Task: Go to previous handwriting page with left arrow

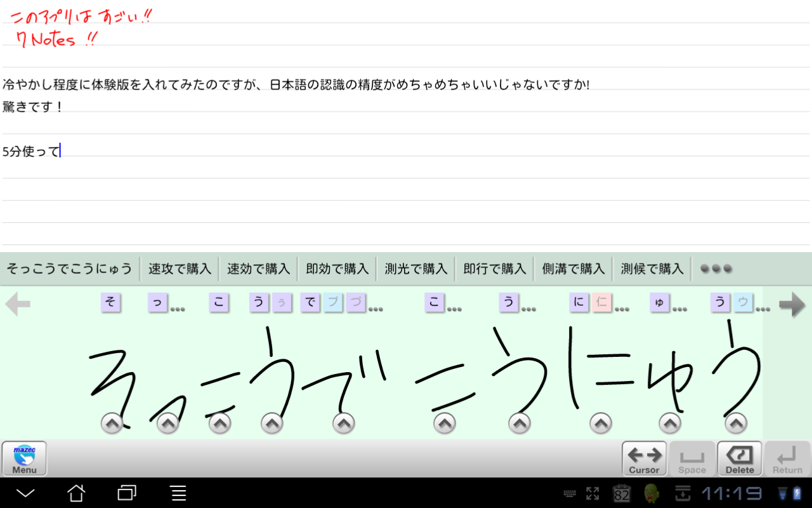Action: (18, 305)
